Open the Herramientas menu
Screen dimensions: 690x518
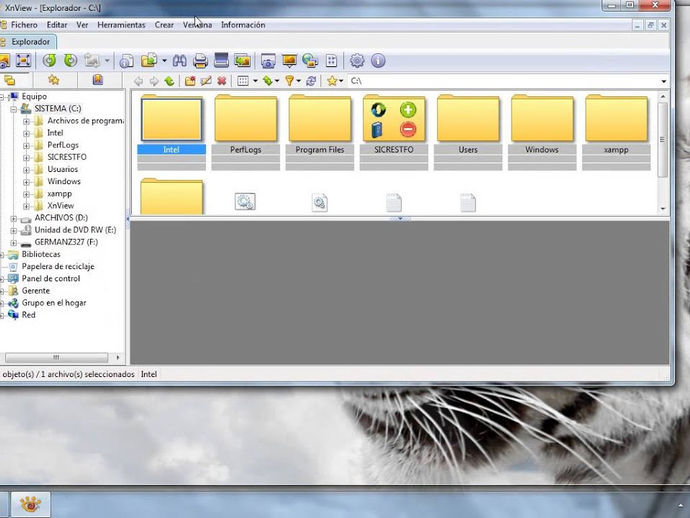(121, 25)
